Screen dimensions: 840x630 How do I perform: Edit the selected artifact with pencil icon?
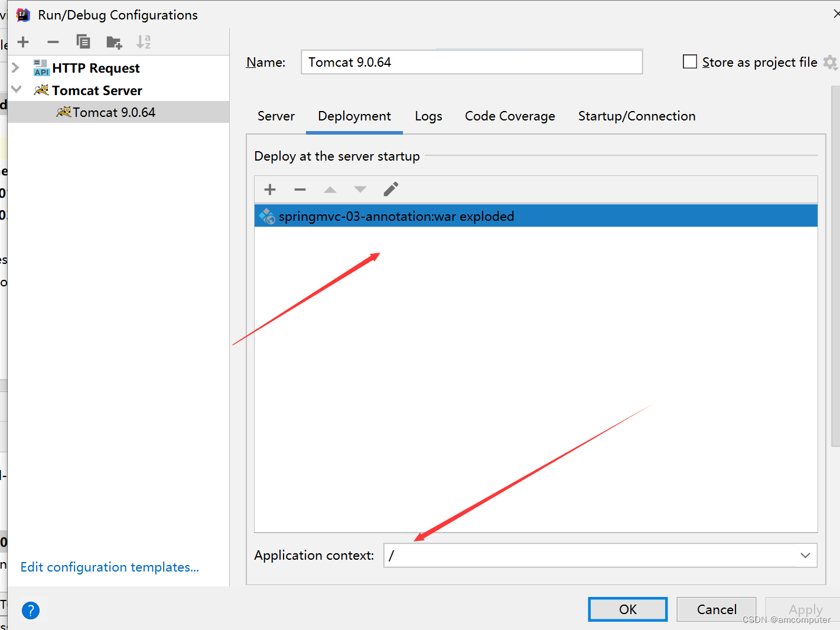[x=391, y=189]
